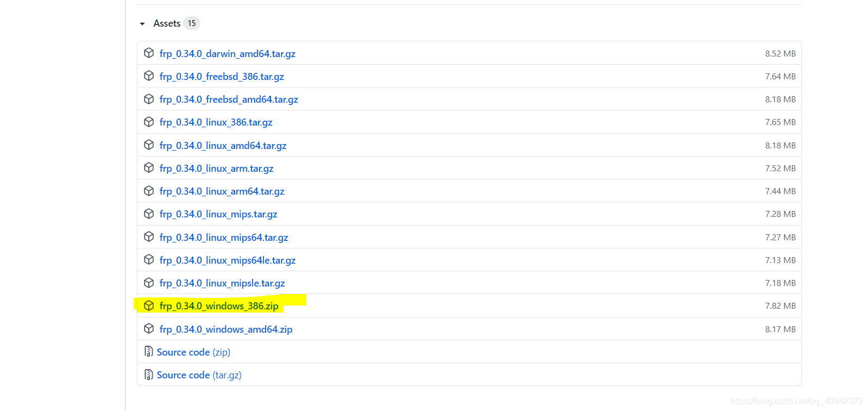Collapse the Assets section triangle

(142, 24)
